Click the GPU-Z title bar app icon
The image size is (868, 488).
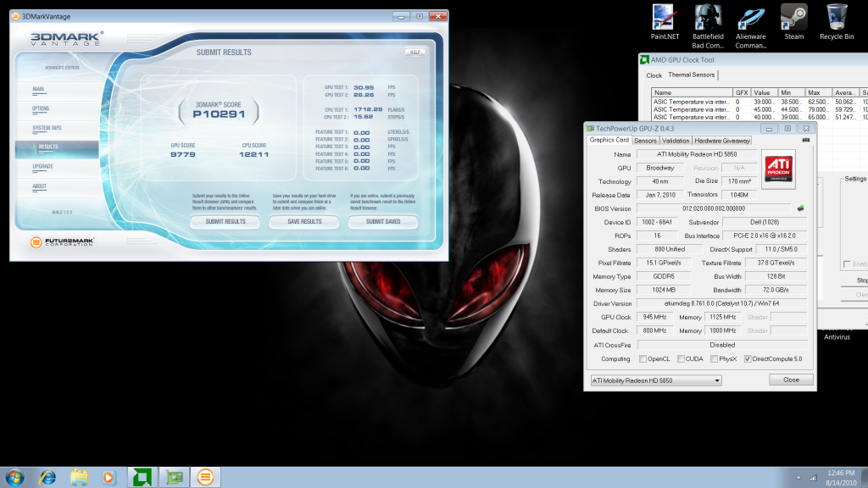(591, 129)
